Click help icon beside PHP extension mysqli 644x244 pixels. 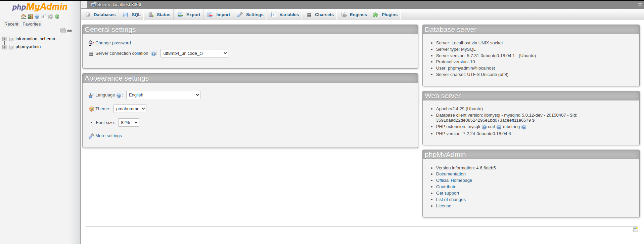pyautogui.click(x=484, y=127)
